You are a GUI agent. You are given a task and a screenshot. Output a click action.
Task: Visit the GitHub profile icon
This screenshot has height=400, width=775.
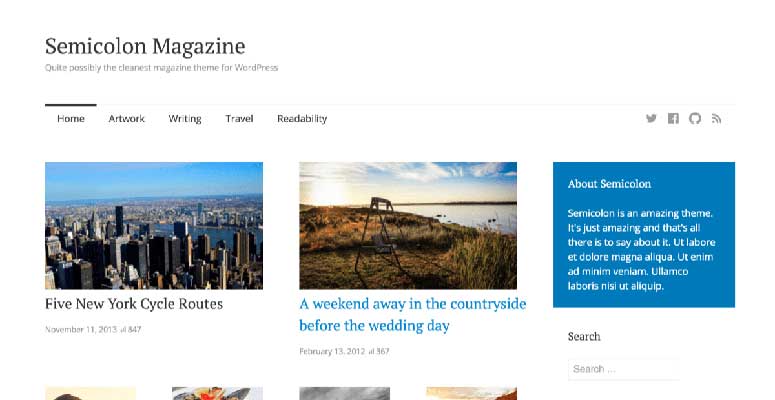(695, 118)
